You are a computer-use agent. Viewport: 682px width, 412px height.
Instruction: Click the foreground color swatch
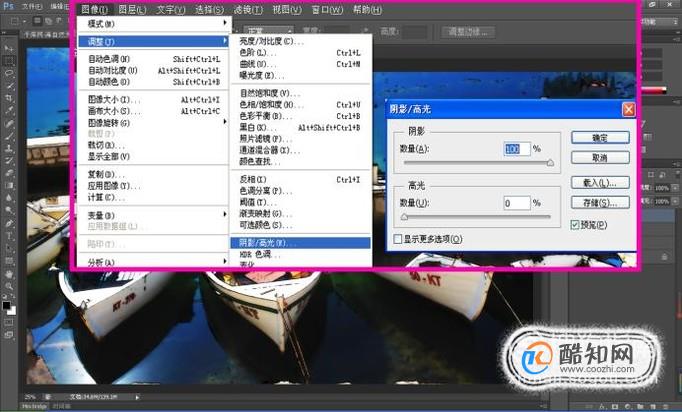pos(6,305)
